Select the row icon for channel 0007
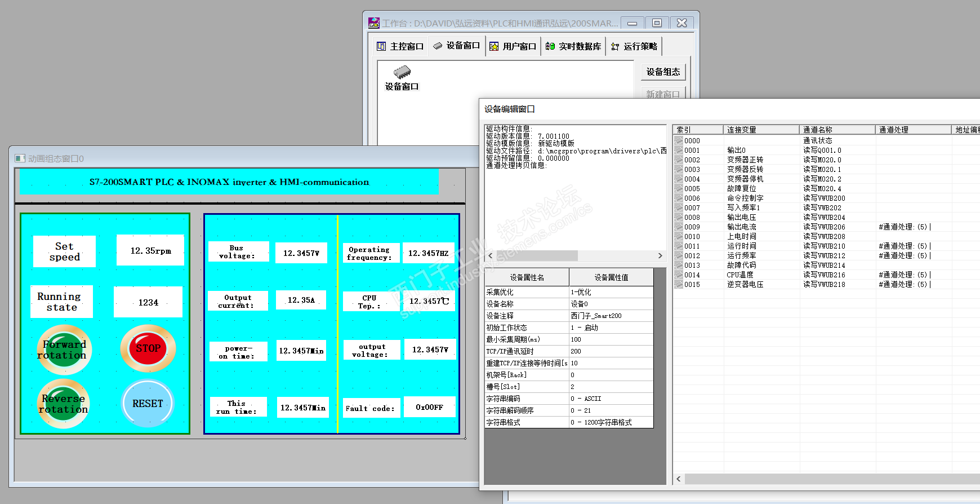980x504 pixels. point(679,208)
